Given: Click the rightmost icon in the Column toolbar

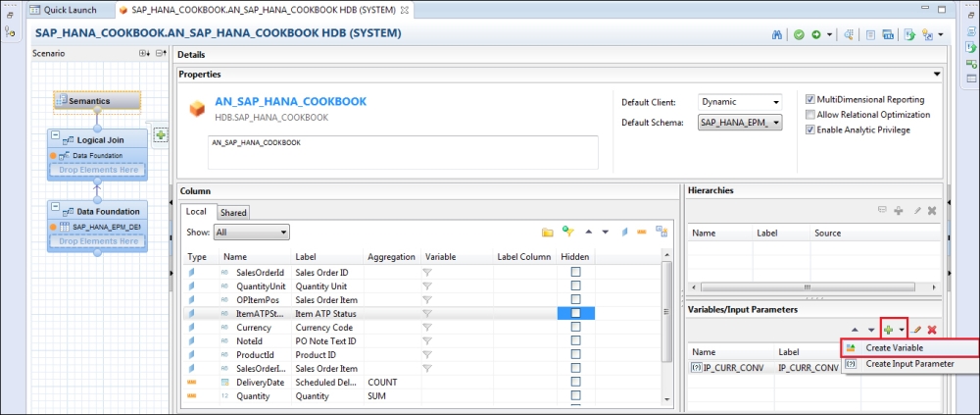Looking at the screenshot, I should tap(661, 232).
